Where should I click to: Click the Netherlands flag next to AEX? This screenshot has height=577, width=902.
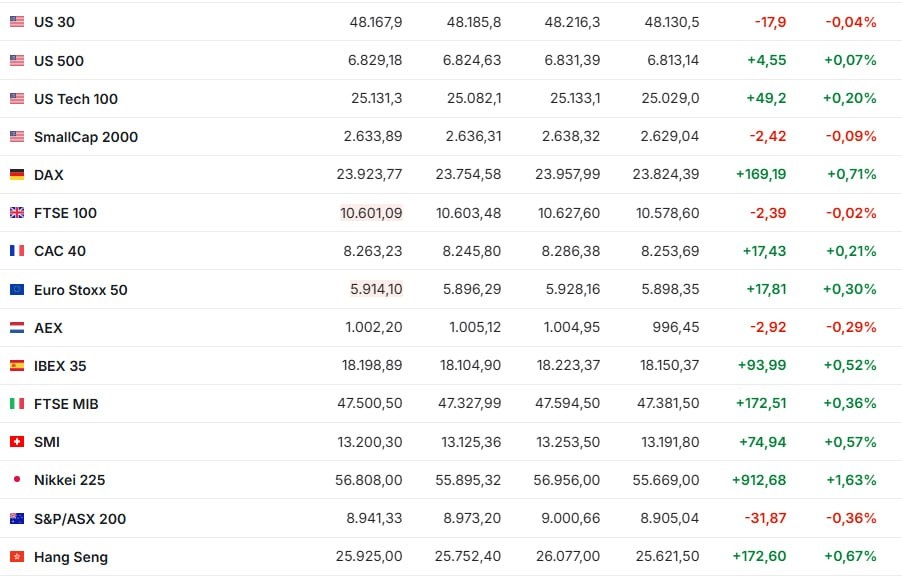click(17, 328)
